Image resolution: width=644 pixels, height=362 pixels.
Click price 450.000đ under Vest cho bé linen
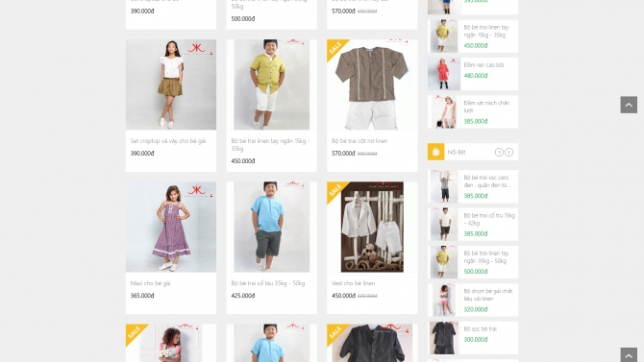click(x=343, y=296)
